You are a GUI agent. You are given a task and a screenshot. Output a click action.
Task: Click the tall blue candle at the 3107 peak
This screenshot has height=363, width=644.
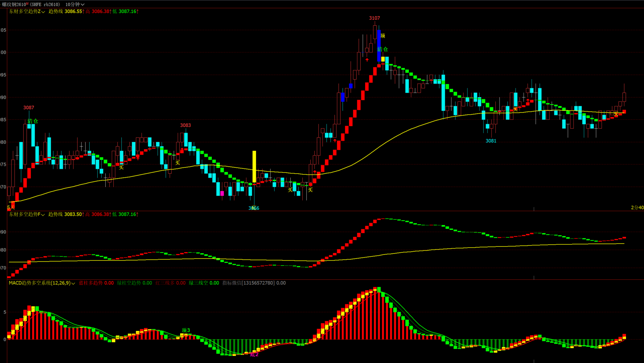[x=379, y=46]
